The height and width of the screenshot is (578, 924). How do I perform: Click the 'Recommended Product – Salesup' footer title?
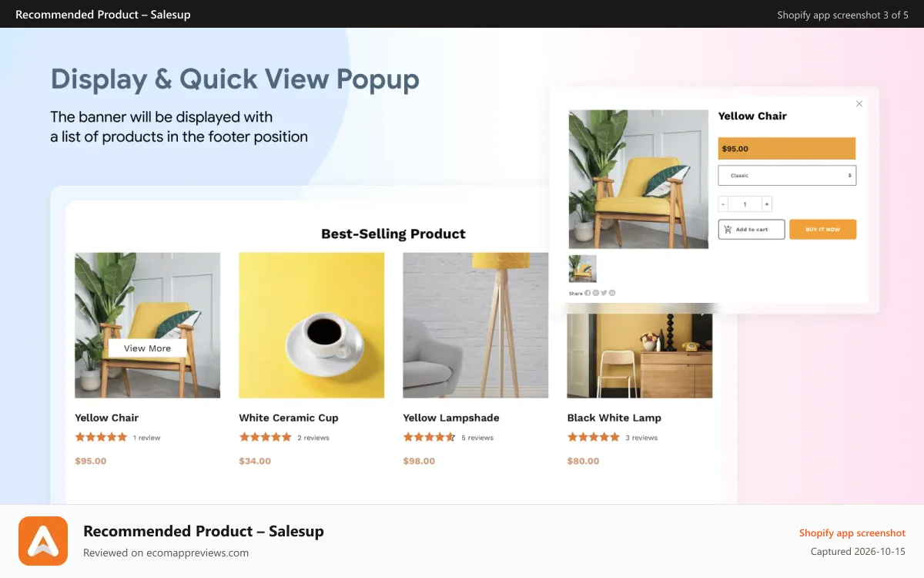point(203,531)
